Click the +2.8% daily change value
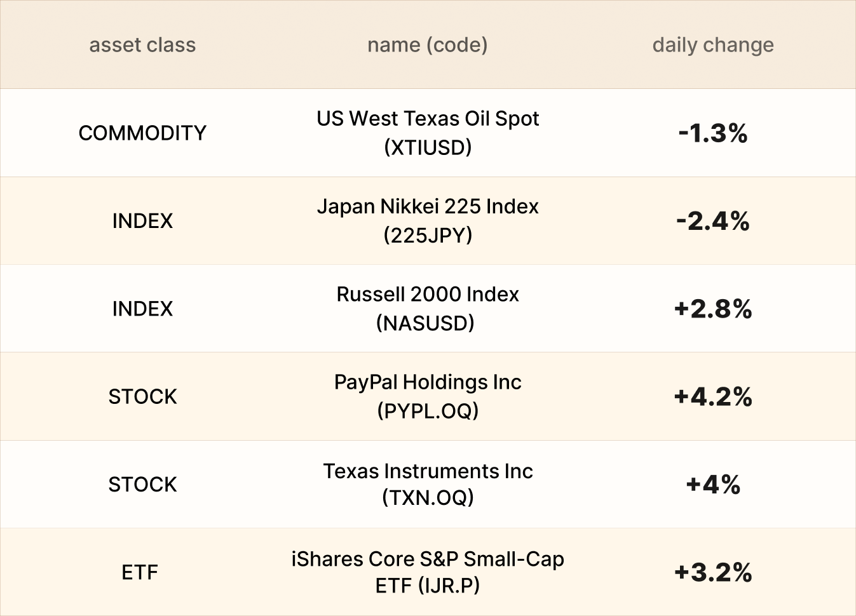The height and width of the screenshot is (616, 856). [x=712, y=309]
